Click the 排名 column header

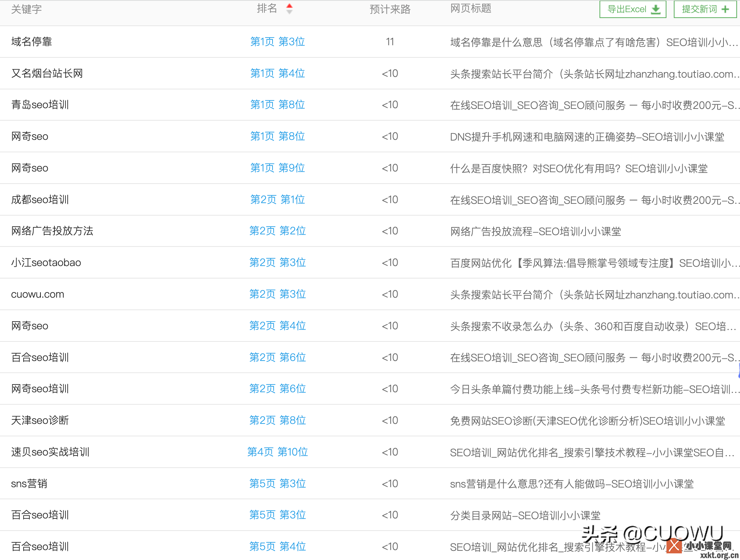pos(267,9)
